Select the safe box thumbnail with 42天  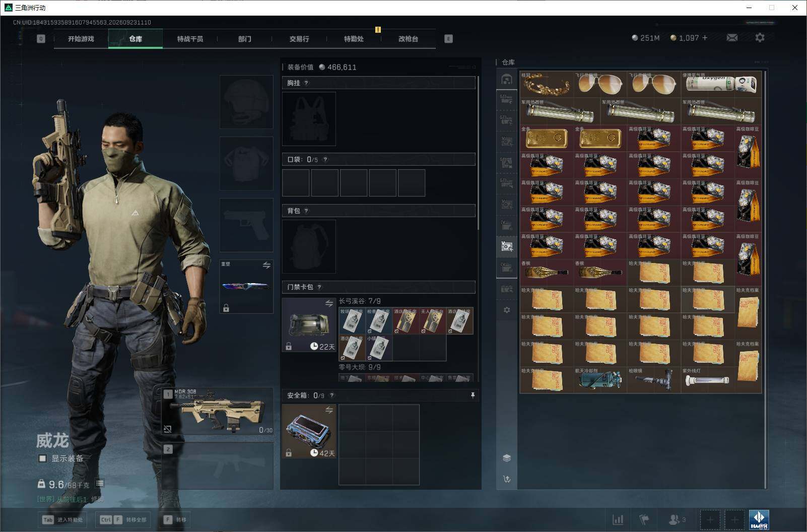[309, 431]
